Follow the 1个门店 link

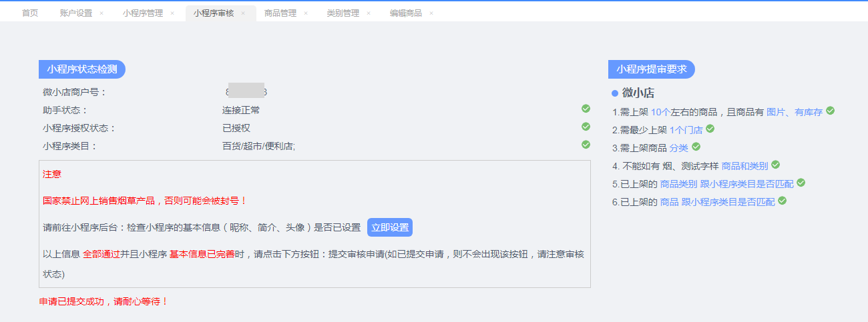[686, 130]
